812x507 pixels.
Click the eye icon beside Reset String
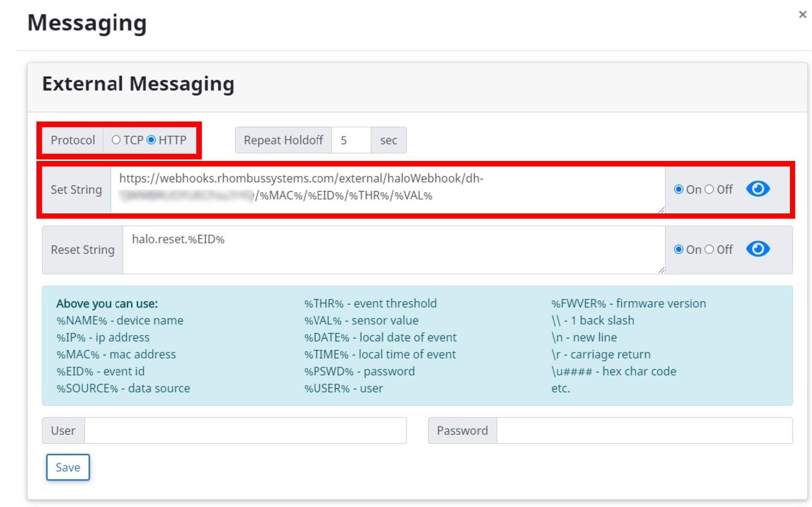tap(758, 249)
